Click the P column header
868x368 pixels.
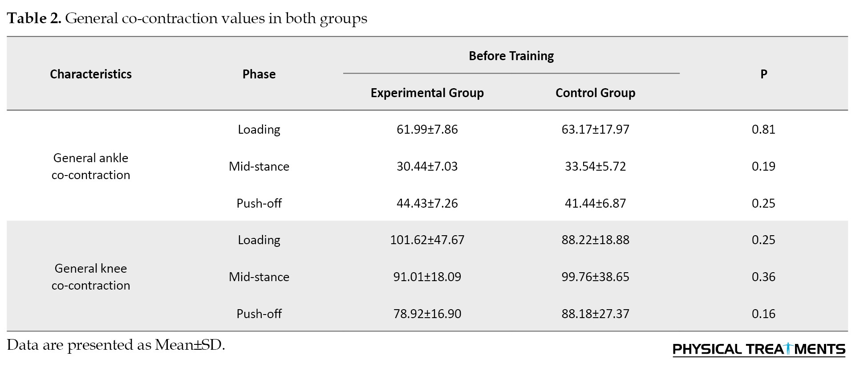pos(763,74)
